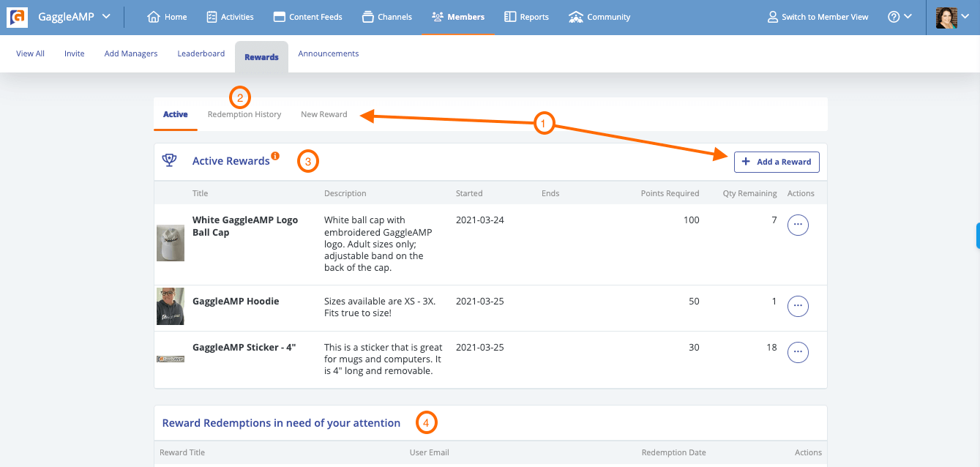Click the Channels chat icon
Screen dimensions: 980x467
[x=367, y=17]
